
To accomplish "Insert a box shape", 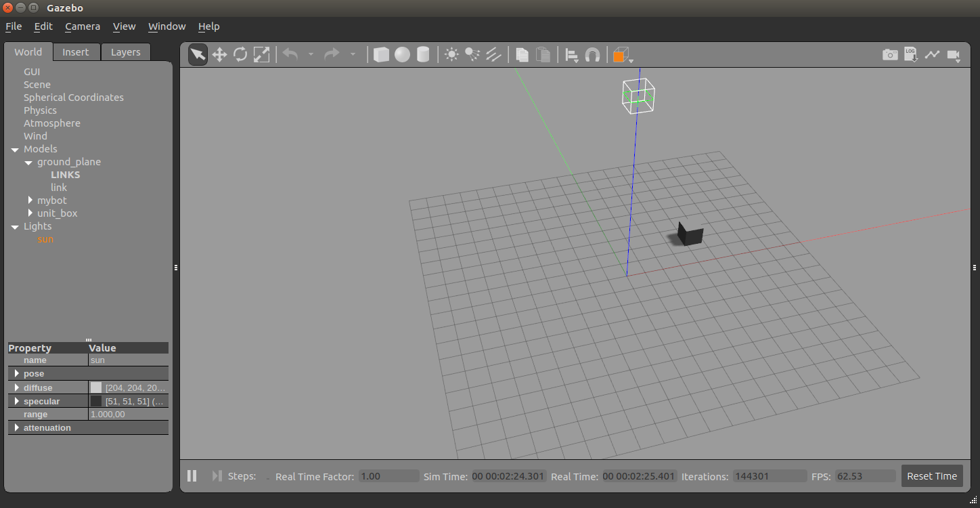I will click(x=381, y=55).
